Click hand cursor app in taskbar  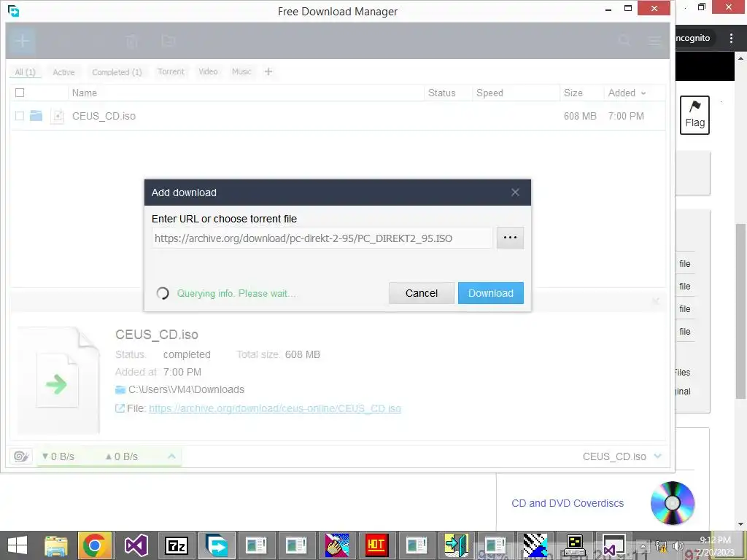click(x=337, y=545)
